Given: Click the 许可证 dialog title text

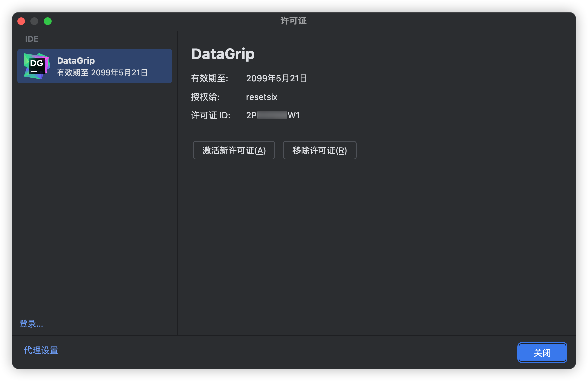Looking at the screenshot, I should pyautogui.click(x=293, y=21).
